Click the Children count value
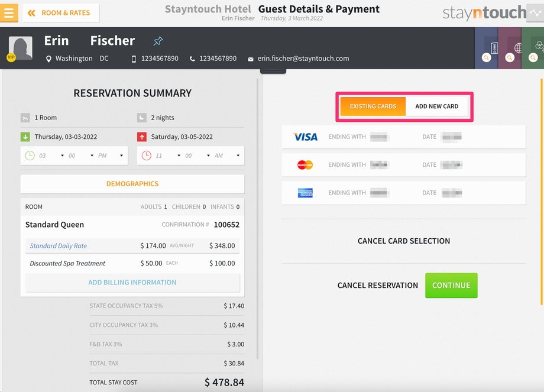The image size is (544, 392). tap(205, 207)
